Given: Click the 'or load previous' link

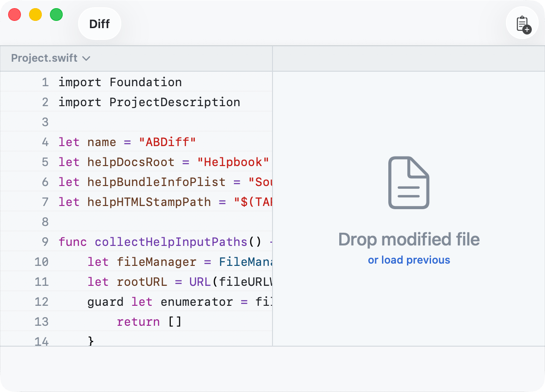Looking at the screenshot, I should (409, 260).
